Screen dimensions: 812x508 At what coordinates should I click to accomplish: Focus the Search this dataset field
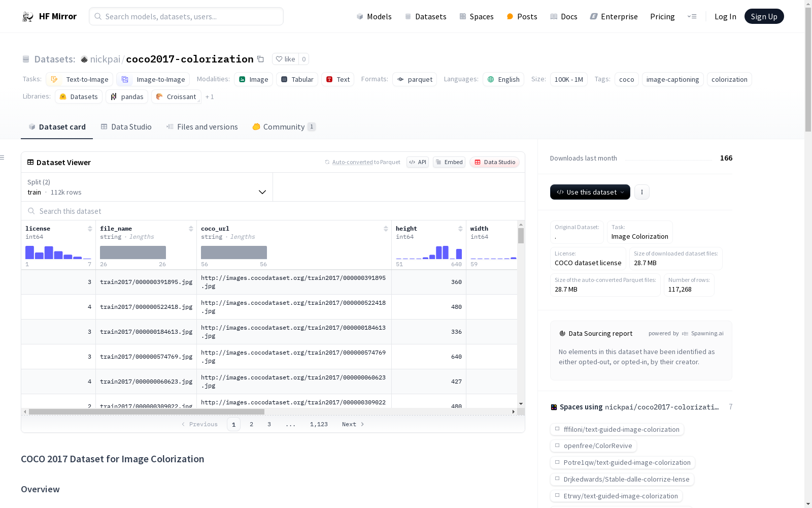point(273,211)
